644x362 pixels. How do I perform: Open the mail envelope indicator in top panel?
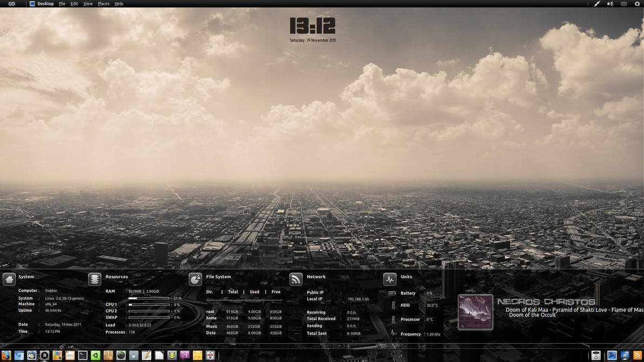click(x=623, y=4)
